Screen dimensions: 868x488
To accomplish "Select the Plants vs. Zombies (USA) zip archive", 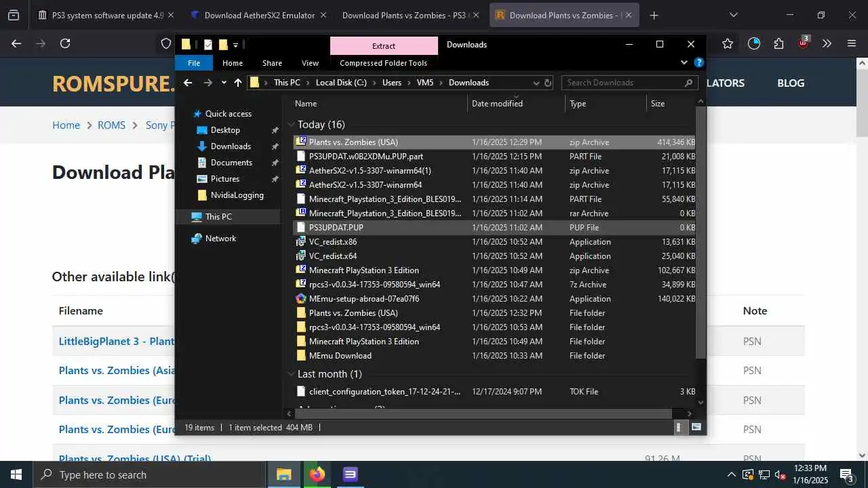I will click(495, 142).
